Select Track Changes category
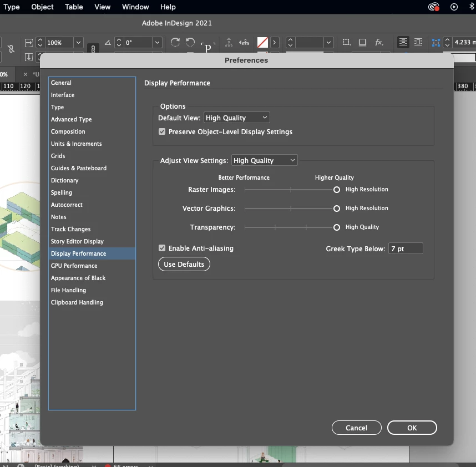The image size is (476, 467). 92,229
